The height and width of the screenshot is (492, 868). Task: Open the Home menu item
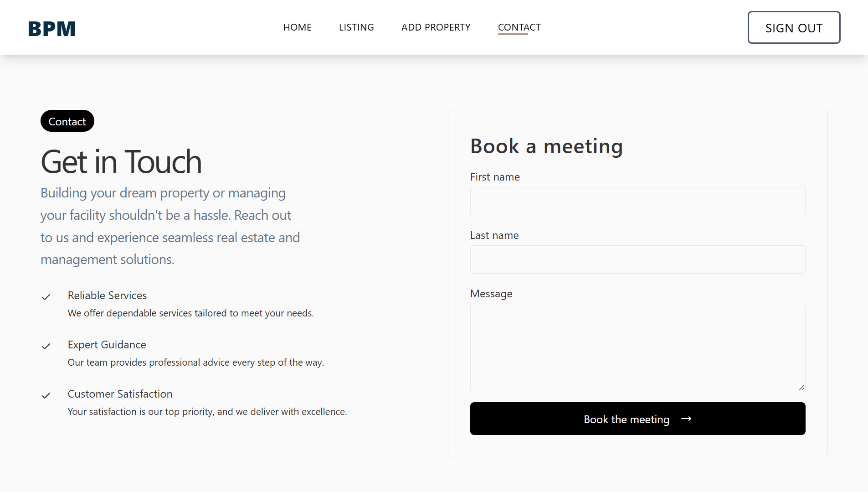tap(298, 27)
